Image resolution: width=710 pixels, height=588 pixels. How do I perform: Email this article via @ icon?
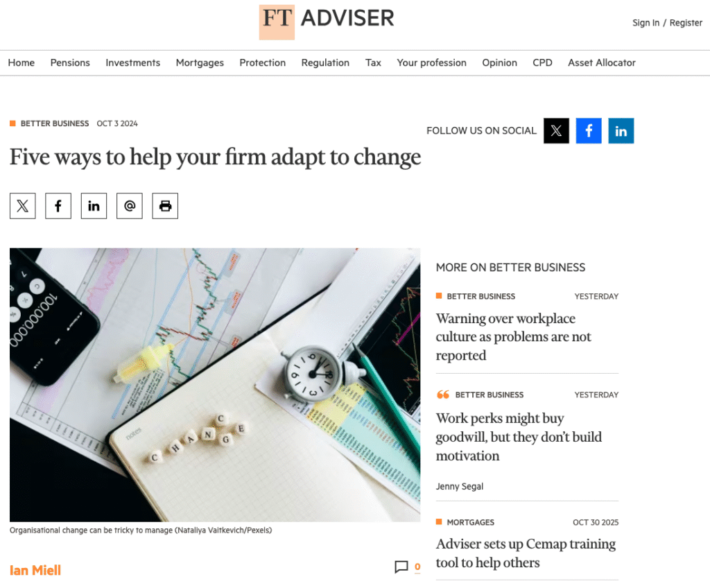point(130,206)
